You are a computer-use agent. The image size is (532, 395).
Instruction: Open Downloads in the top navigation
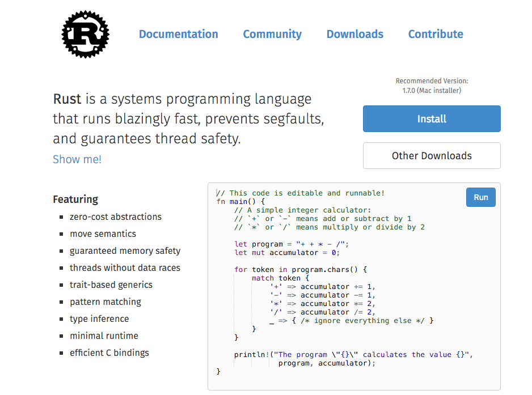(354, 34)
